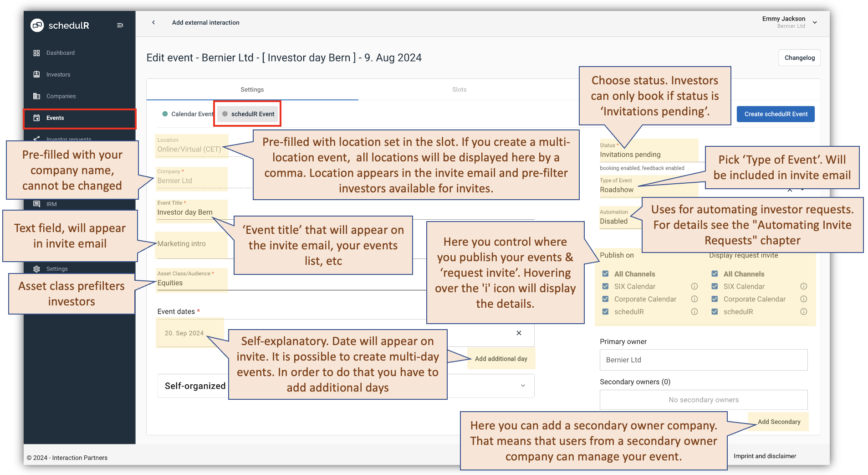Click into the Marketing intro text field
Screen dimensions: 868x475
tap(191, 244)
